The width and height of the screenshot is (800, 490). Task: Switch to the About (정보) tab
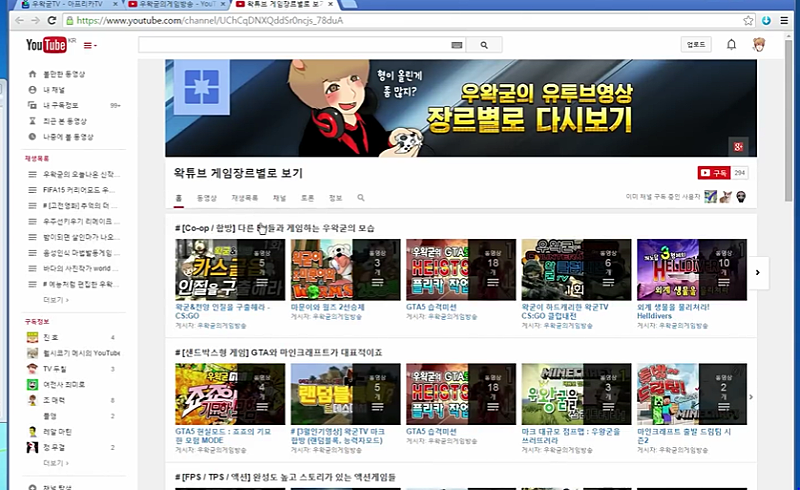point(335,198)
